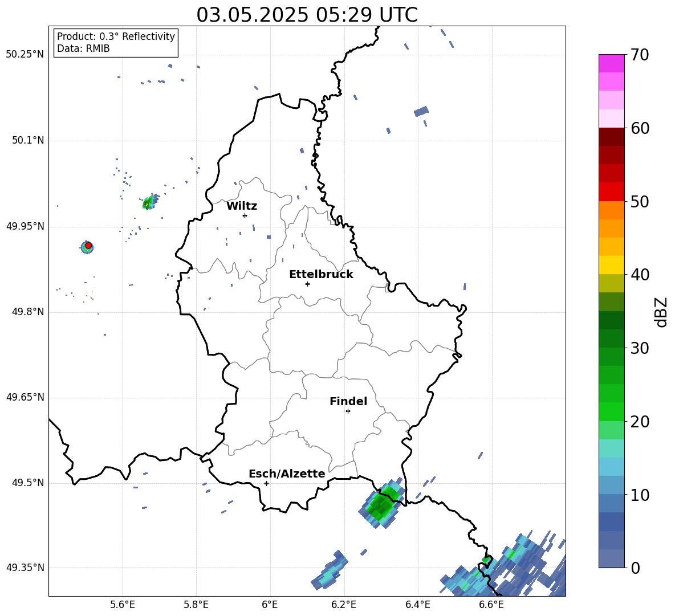This screenshot has width=675, height=616.
Task: Click the blue echo block near 6.4°E, 50.15°N
Action: click(x=421, y=112)
